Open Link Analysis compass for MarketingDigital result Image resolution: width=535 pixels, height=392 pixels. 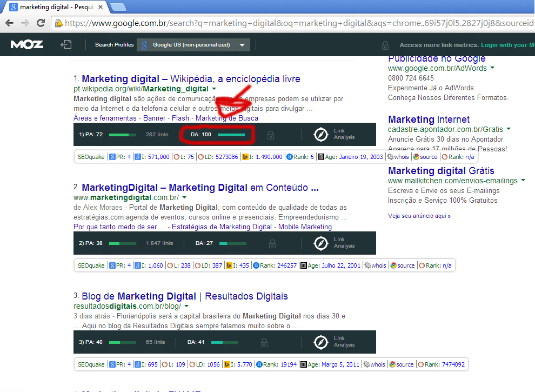[320, 243]
